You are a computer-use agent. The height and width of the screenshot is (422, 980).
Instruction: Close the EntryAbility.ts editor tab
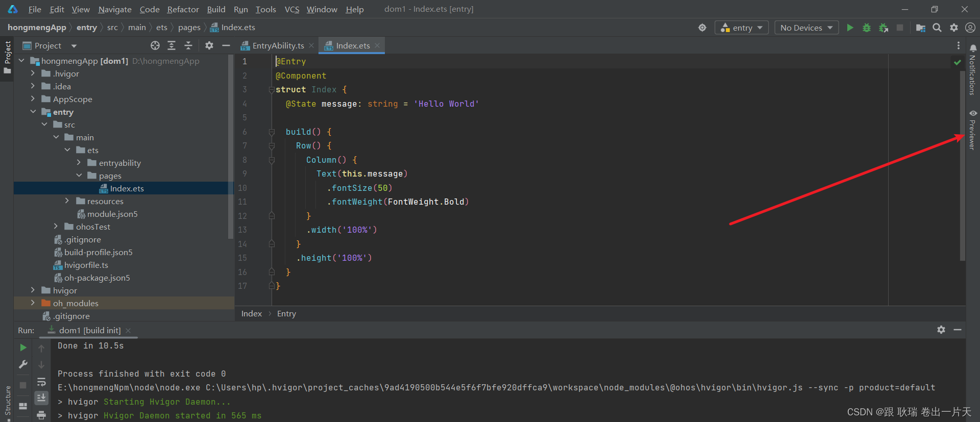click(x=311, y=45)
